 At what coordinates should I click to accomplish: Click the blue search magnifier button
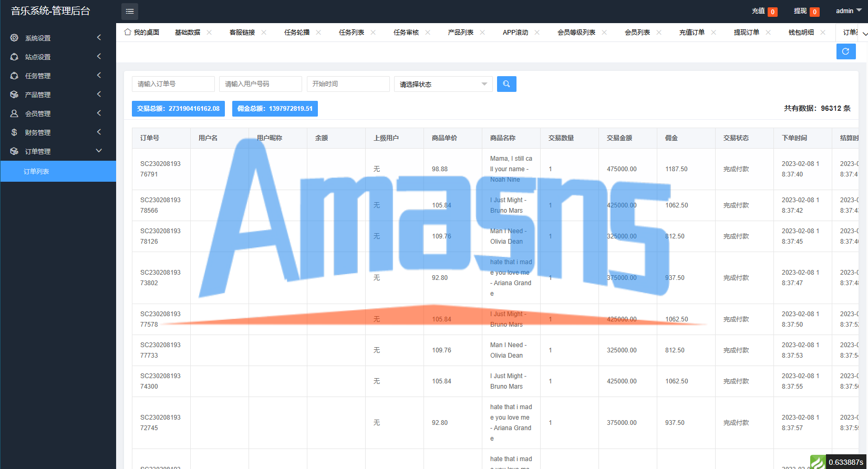507,84
